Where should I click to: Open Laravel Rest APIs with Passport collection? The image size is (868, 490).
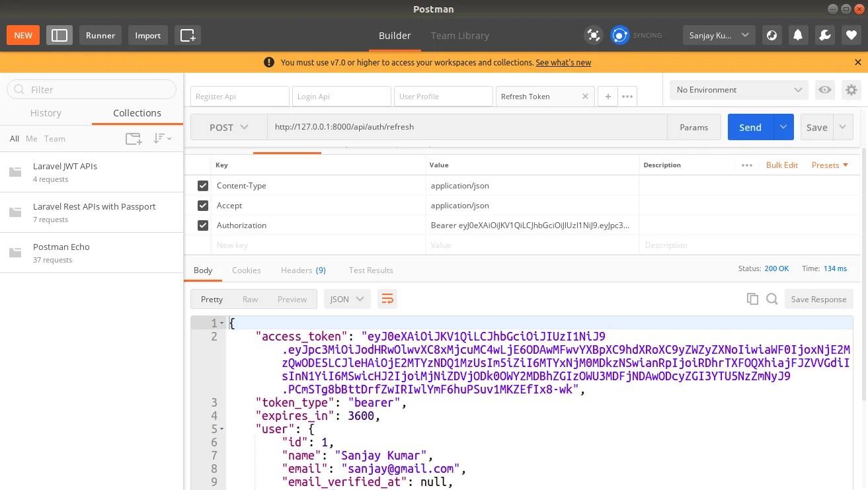coord(92,212)
